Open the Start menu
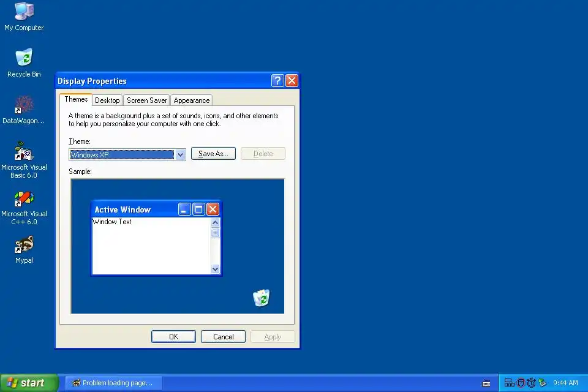Image resolution: width=588 pixels, height=392 pixels. pyautogui.click(x=29, y=383)
